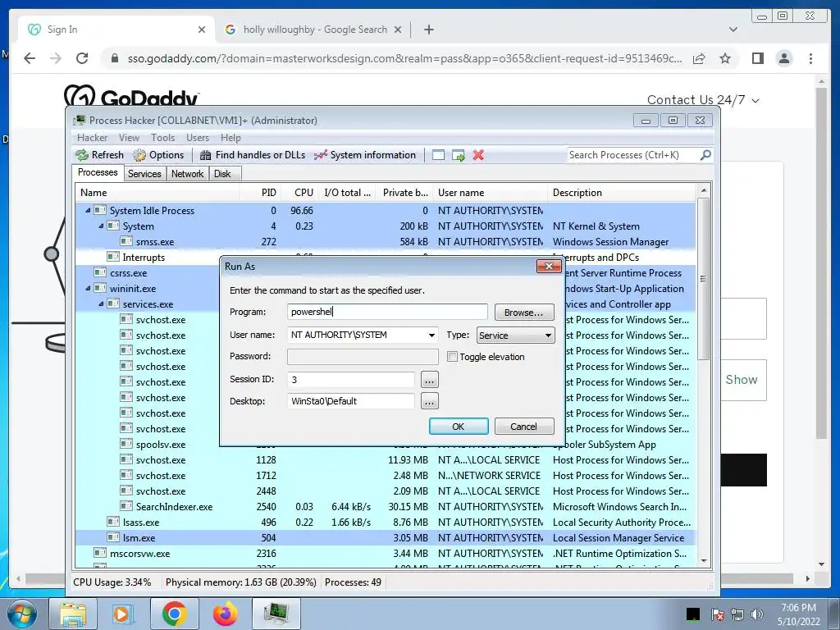Select the SearchIndexer.exe process row
Viewport: 840px width, 630px height.
pos(386,507)
